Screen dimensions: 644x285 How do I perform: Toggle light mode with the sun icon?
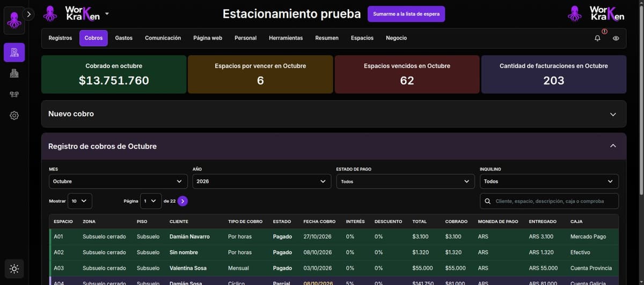pos(14,269)
